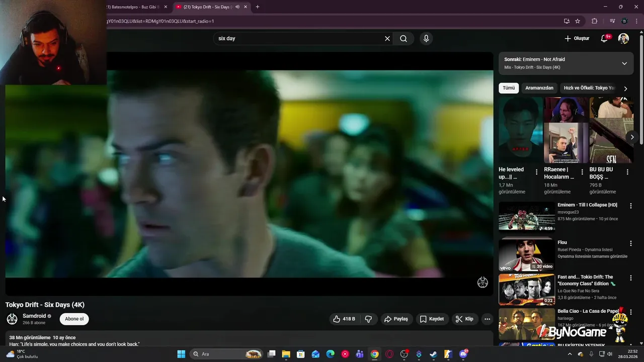Open the Chrome extensions puzzle icon
This screenshot has height=362, width=644.
595,21
